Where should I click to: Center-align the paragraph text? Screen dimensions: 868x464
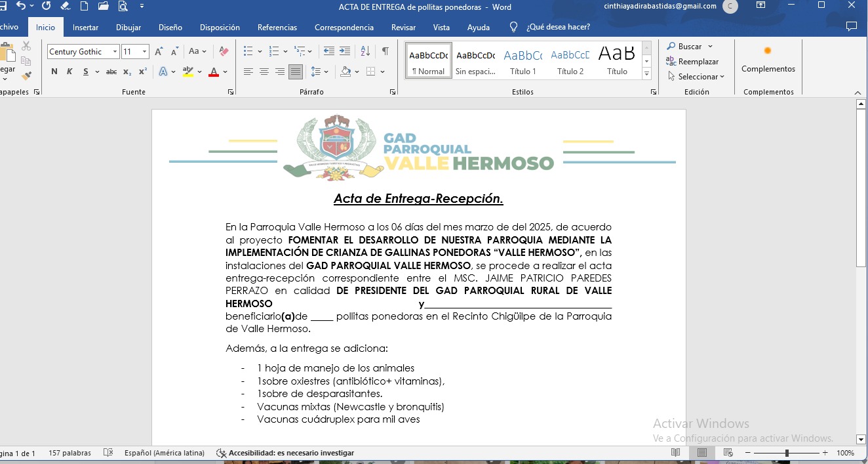[264, 72]
